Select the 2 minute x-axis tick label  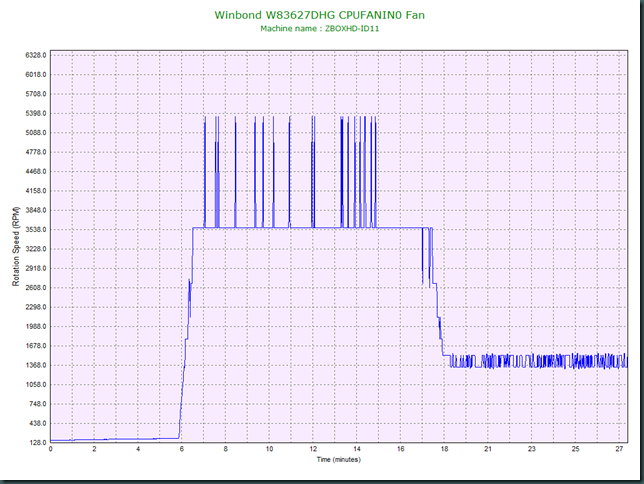(94, 449)
